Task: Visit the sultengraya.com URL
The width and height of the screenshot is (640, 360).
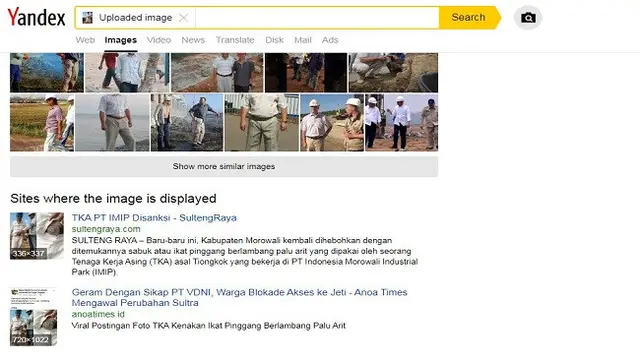Action: 106,229
